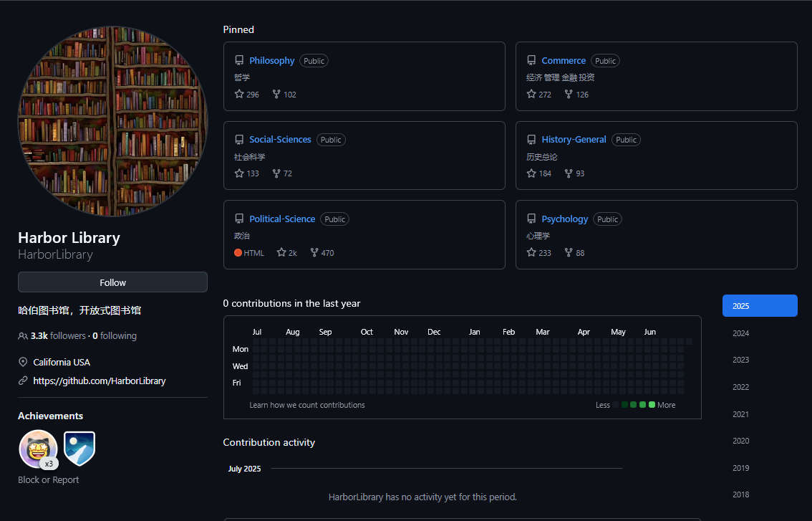Click the Social-Sciences repo book icon
This screenshot has height=521, width=812.
[x=239, y=140]
